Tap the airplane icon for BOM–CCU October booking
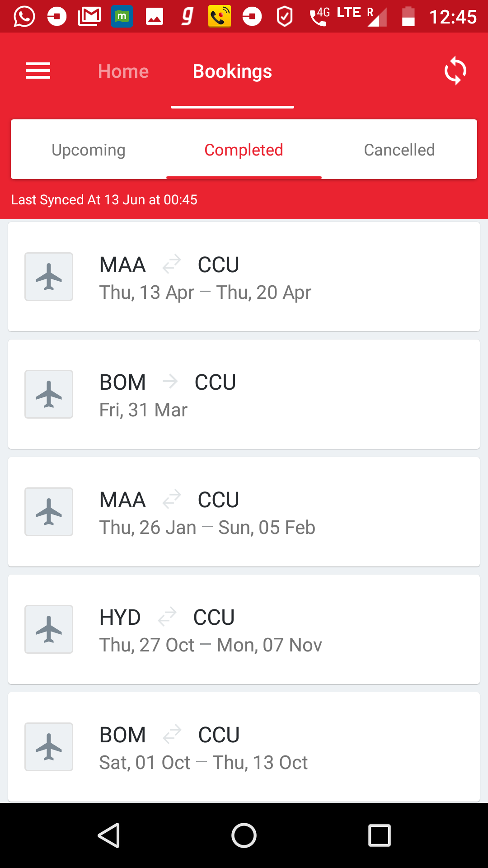 click(x=49, y=747)
